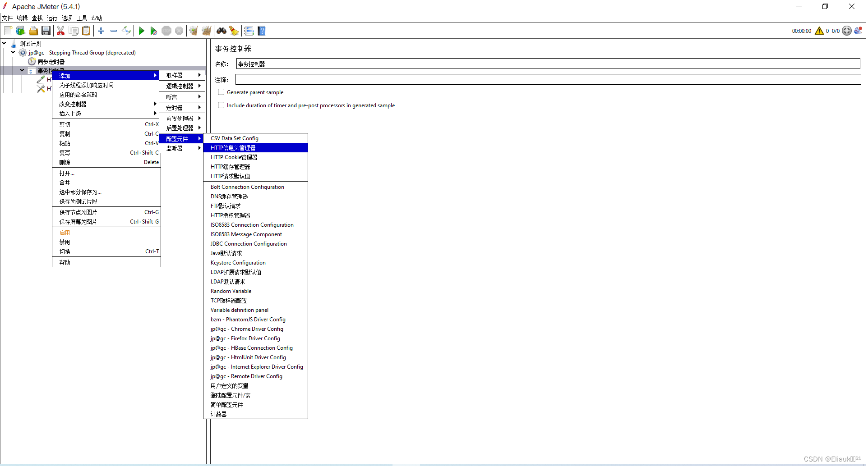The image size is (868, 466).
Task: Expand the 断言 submenu
Action: click(x=182, y=97)
